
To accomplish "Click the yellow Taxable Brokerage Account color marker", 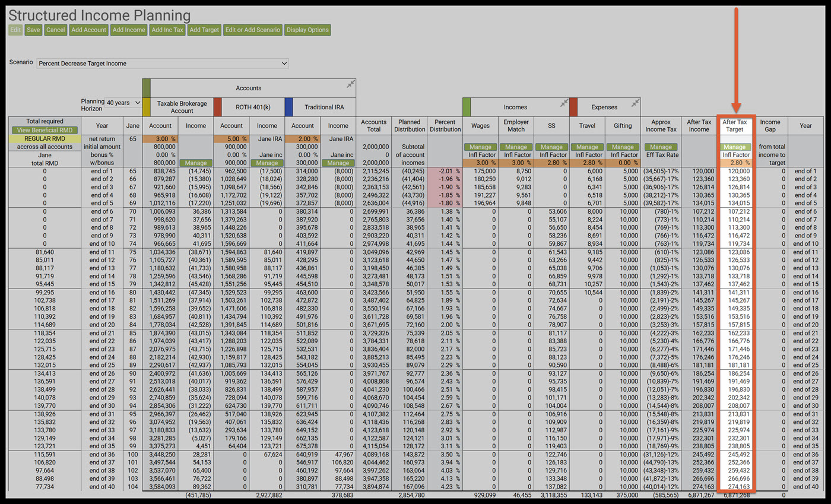I will click(147, 107).
